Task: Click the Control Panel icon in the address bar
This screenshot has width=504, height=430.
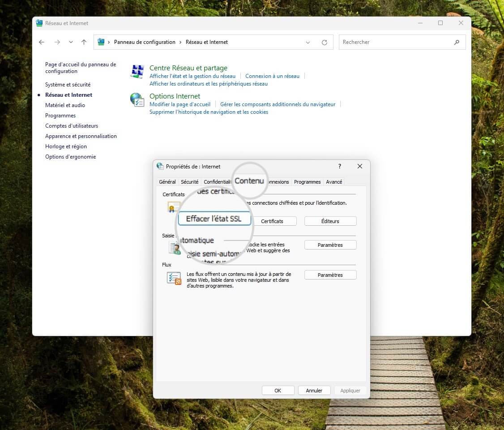Action: point(101,42)
